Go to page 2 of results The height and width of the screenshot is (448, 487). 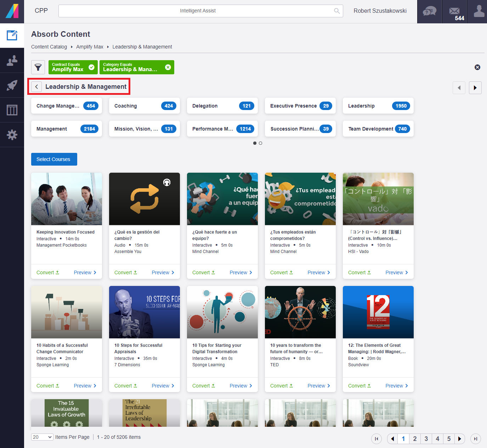(415, 439)
